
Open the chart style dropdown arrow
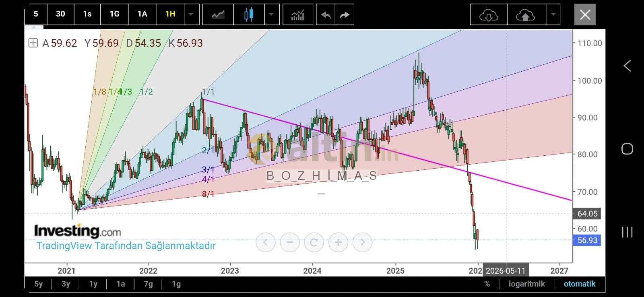click(271, 15)
